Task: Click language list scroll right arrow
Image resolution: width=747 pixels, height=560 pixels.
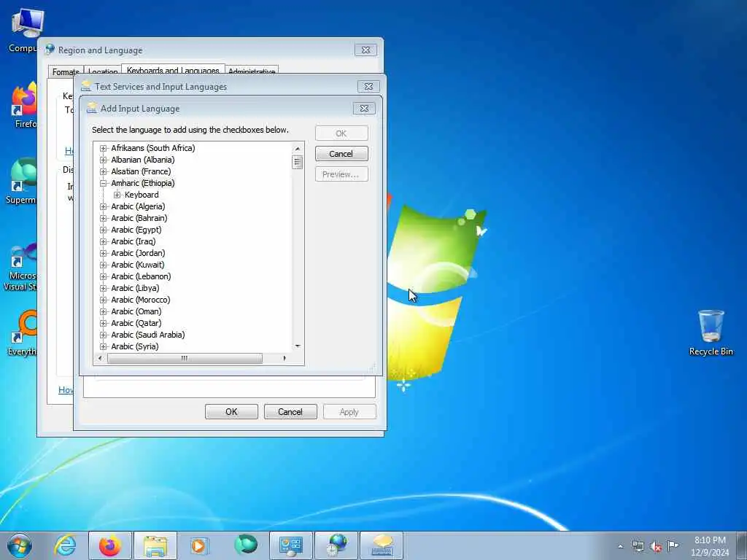Action: (x=285, y=358)
